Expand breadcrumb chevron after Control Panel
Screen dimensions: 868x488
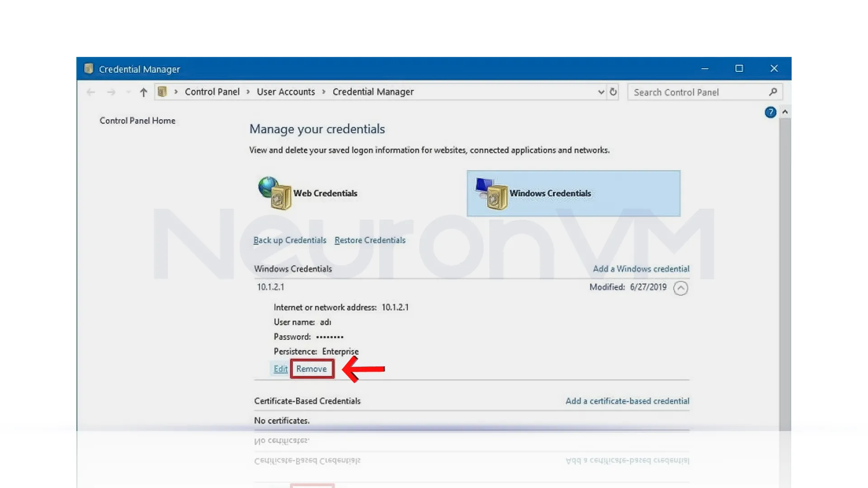pos(248,92)
